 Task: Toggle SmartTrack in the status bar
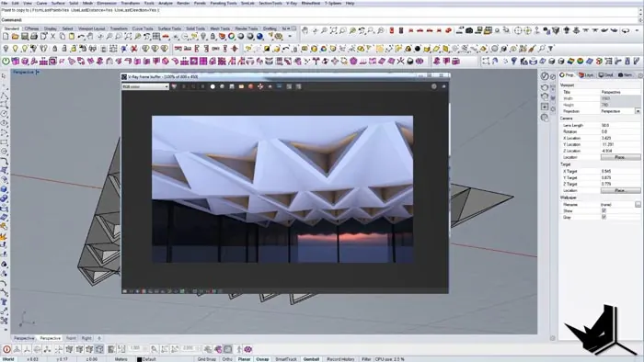pyautogui.click(x=286, y=359)
